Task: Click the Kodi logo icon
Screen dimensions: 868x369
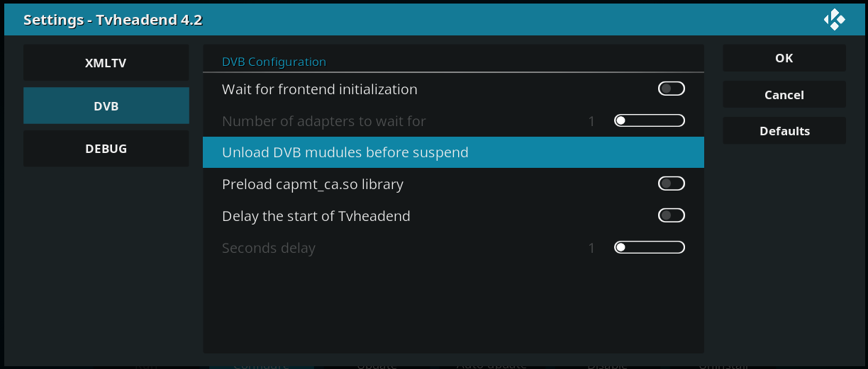Action: [x=834, y=19]
